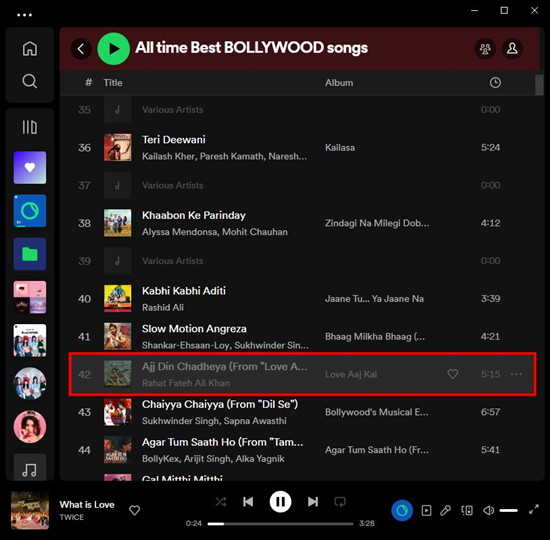Open artist Rahat Fateh Ali Khan
This screenshot has height=540, width=550.
point(186,383)
